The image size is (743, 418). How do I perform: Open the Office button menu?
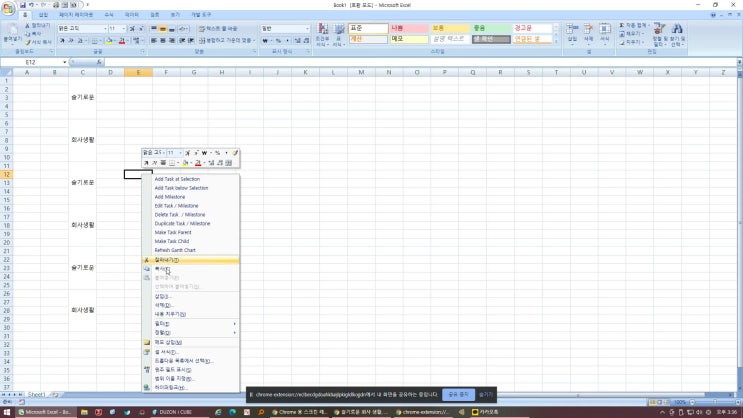tap(8, 9)
